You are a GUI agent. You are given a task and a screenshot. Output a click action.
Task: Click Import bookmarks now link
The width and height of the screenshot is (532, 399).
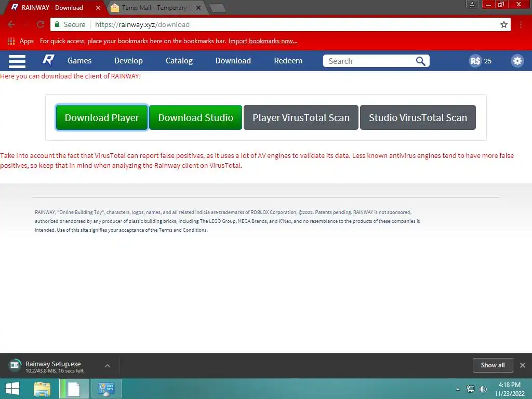click(262, 41)
